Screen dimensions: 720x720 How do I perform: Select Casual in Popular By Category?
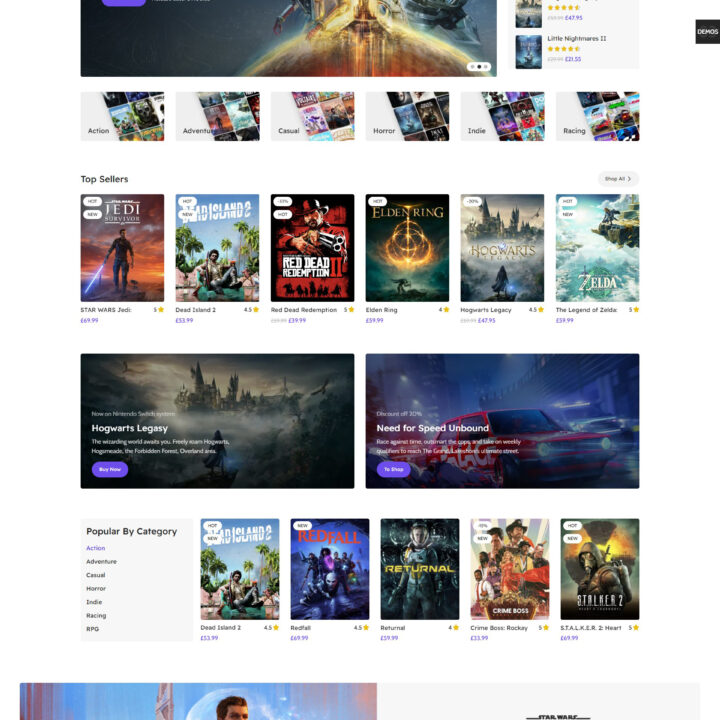tap(96, 575)
